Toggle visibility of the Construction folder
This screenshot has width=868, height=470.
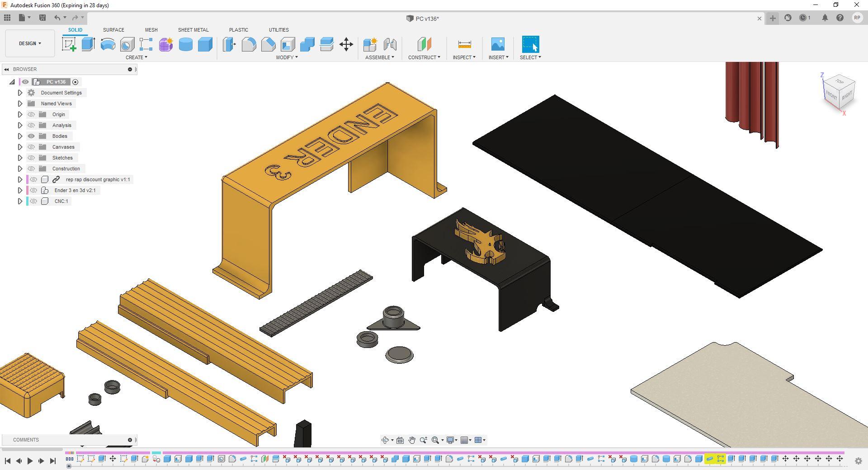[x=31, y=169]
